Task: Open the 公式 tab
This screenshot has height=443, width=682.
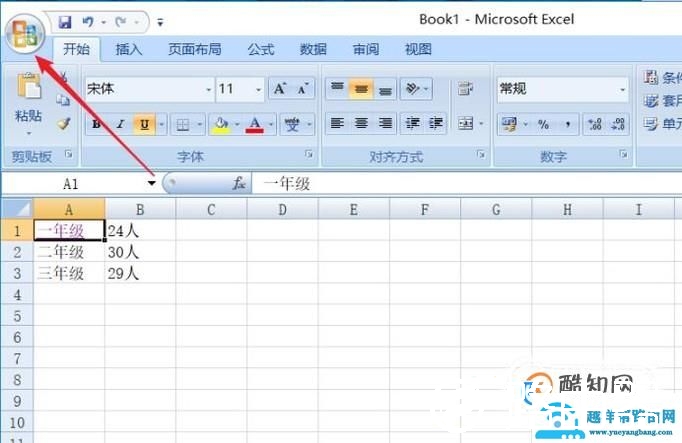Action: (261, 49)
